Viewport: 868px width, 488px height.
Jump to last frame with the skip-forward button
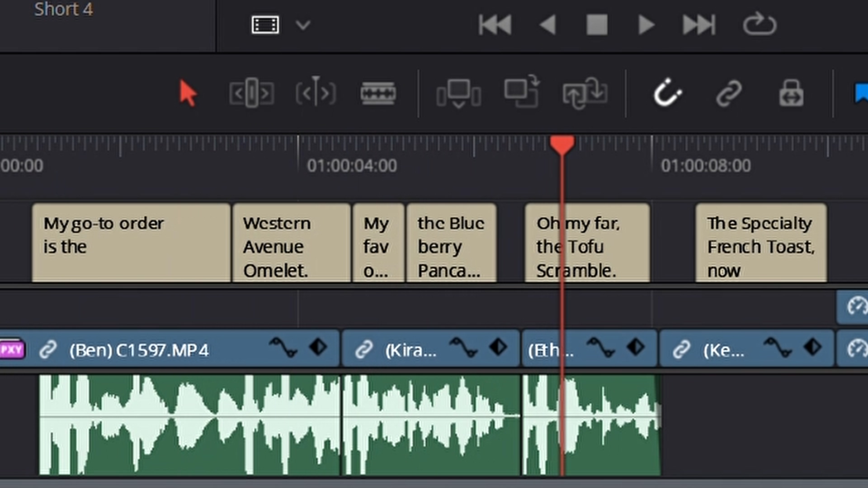[x=699, y=24]
